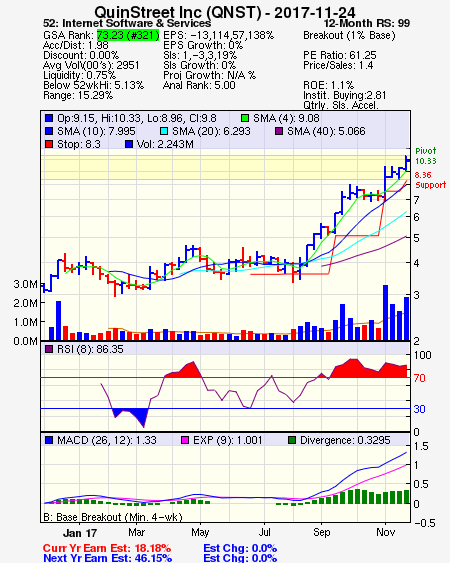Click the green Pivot 10.33 label
This screenshot has height=563, width=450.
pos(426,156)
